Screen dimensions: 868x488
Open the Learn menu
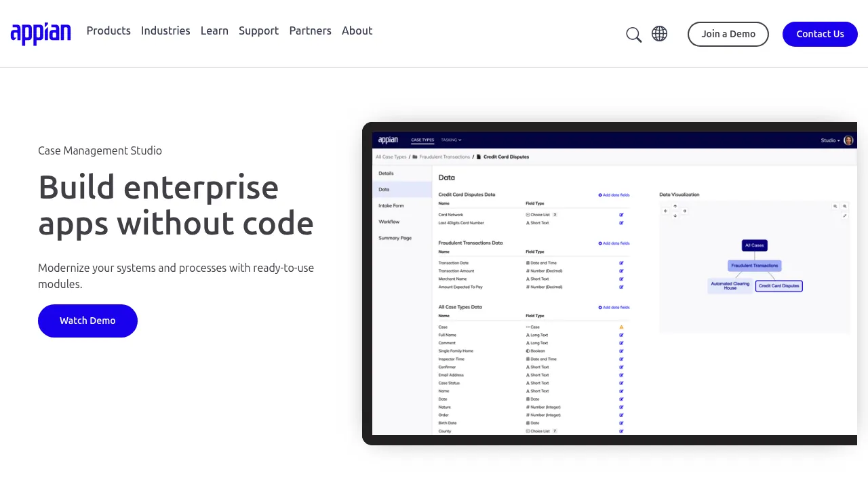[x=214, y=30]
